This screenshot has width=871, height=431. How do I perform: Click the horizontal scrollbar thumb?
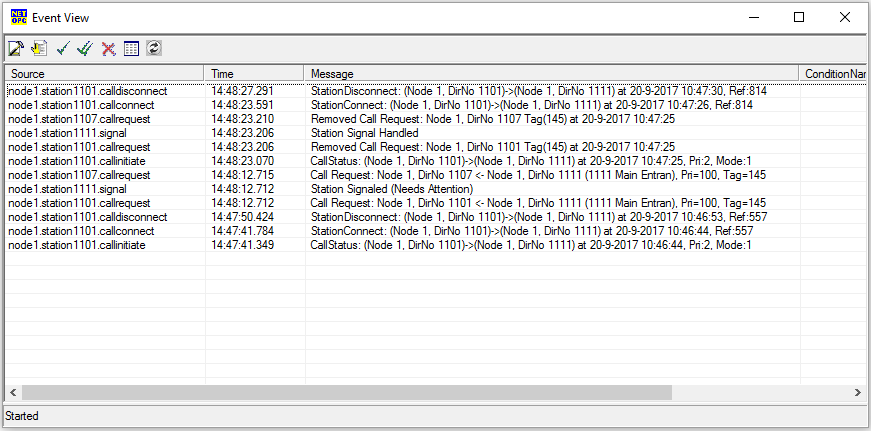coord(347,393)
